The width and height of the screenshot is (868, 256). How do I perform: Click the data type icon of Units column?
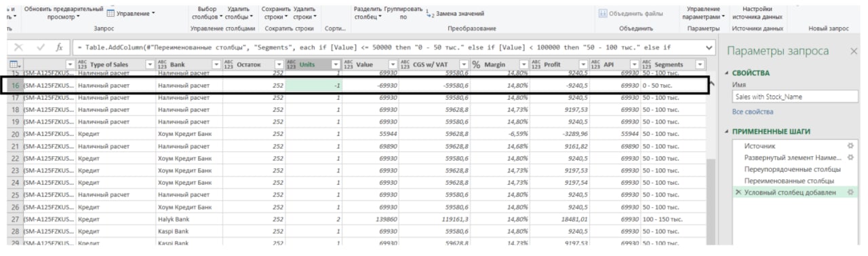pos(292,64)
